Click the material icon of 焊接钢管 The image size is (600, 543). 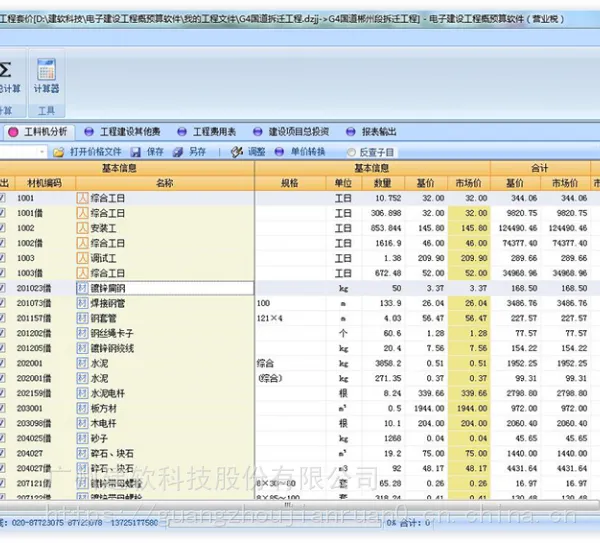[x=82, y=303]
